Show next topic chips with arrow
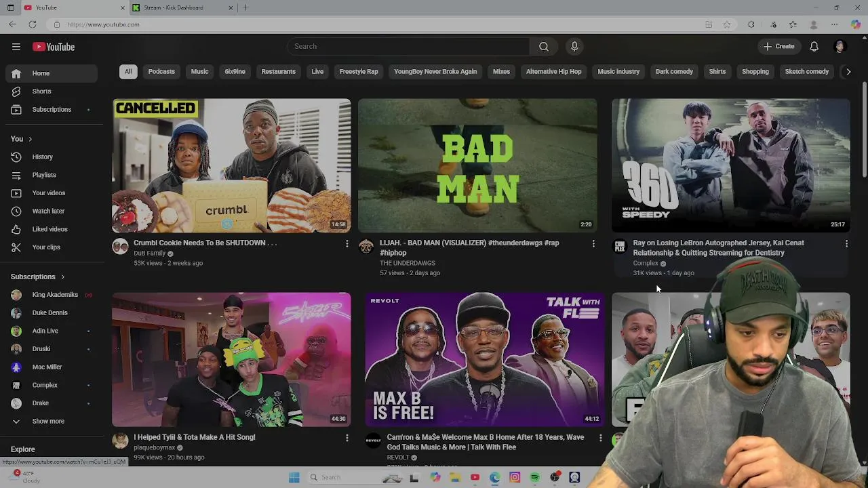Image resolution: width=868 pixels, height=488 pixels. coord(848,71)
